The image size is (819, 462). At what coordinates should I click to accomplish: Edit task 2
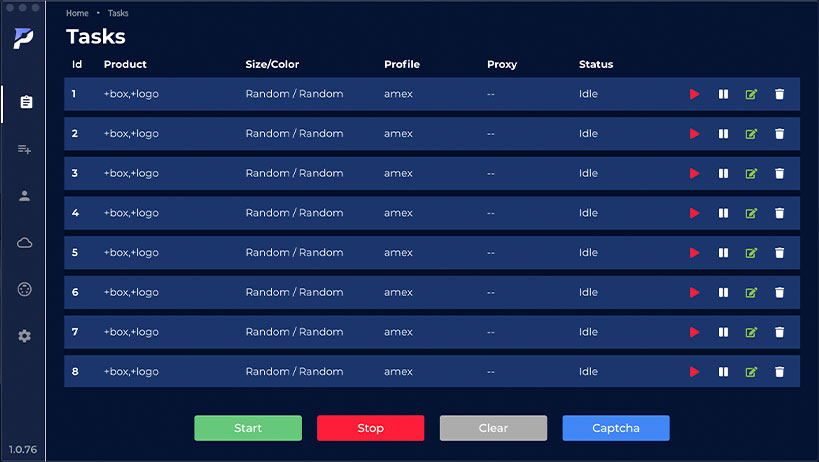[x=751, y=134]
